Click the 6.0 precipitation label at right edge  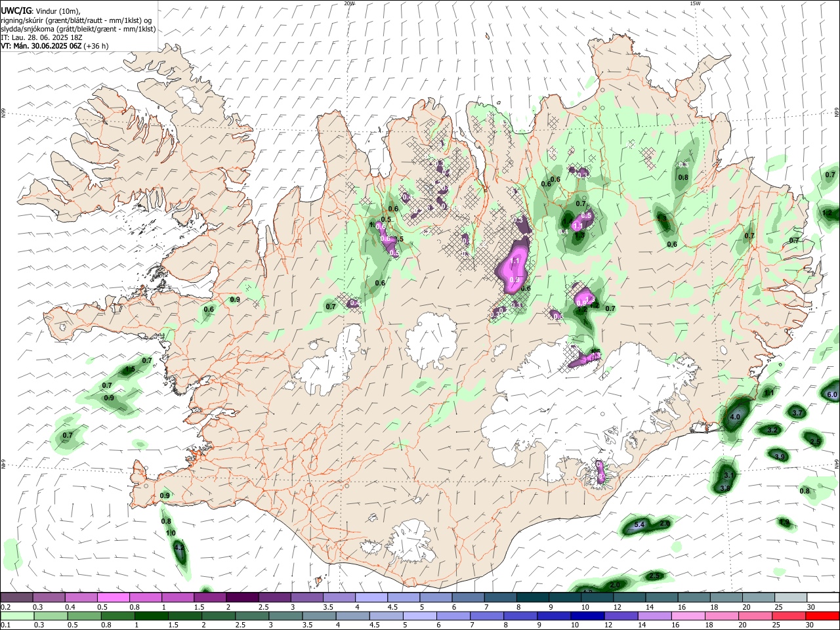click(x=832, y=394)
